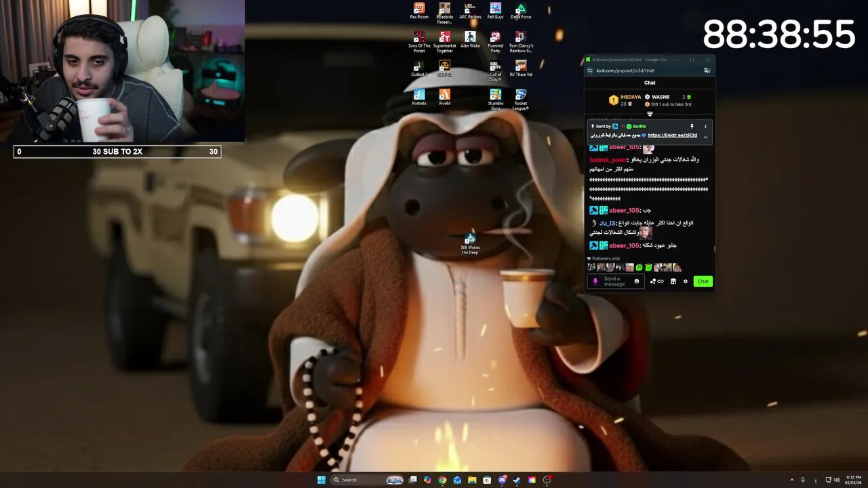Viewport: 868px width, 488px height.
Task: Open the linktr.ee/zR3d link
Action: [x=672, y=136]
